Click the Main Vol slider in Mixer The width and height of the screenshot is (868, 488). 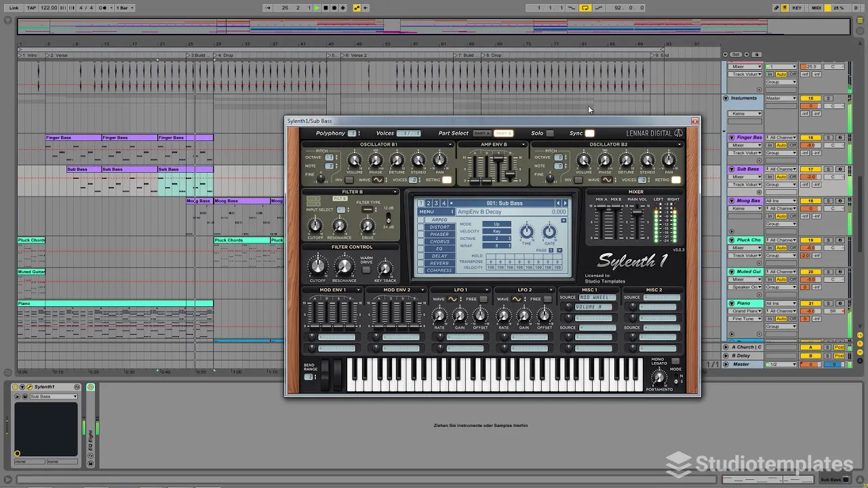(x=637, y=220)
